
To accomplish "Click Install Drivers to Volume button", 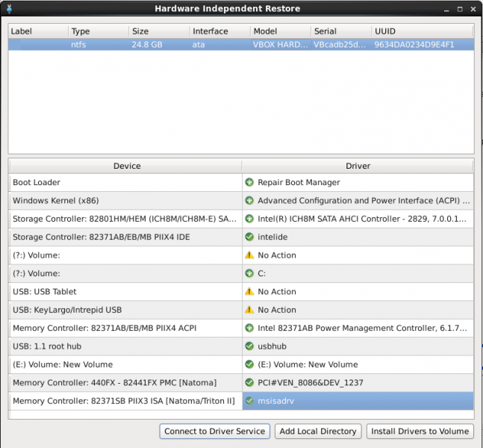I will pyautogui.click(x=420, y=431).
